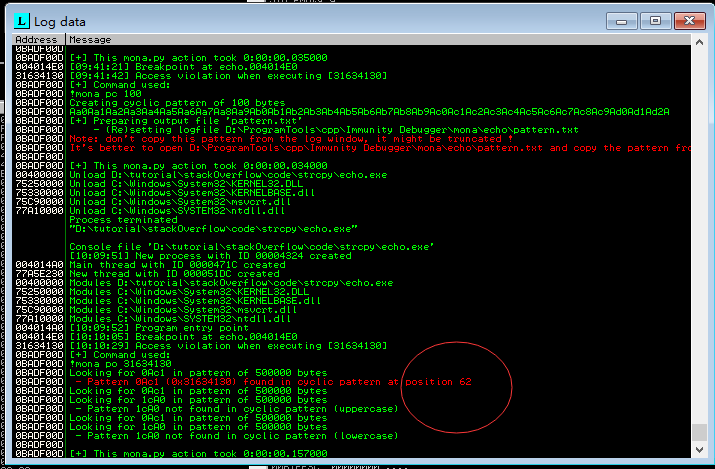Screen dimensions: 715x469
Task: Select the 'Modules ...\KERNELBASE.dll' line
Action: (x=195, y=301)
